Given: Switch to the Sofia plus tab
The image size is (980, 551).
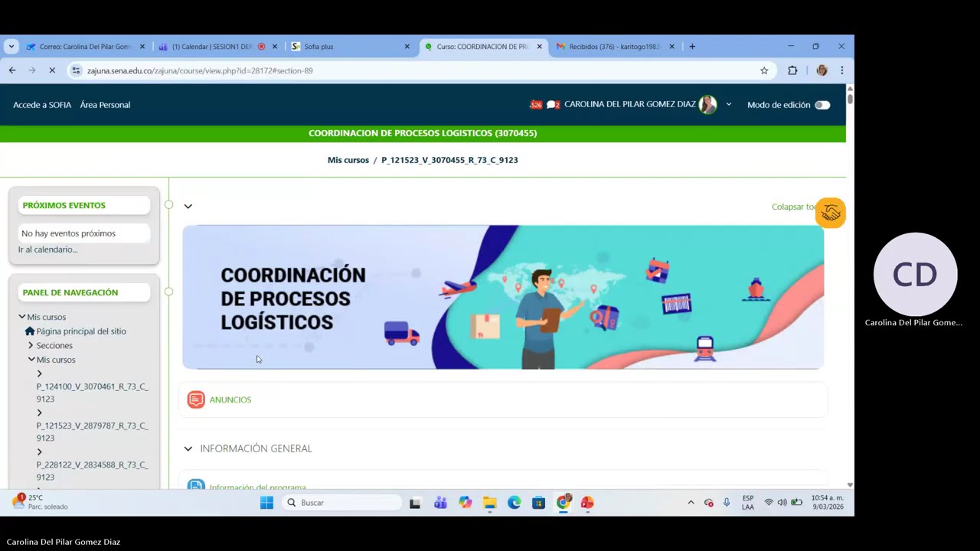Looking at the screenshot, I should (x=351, y=47).
